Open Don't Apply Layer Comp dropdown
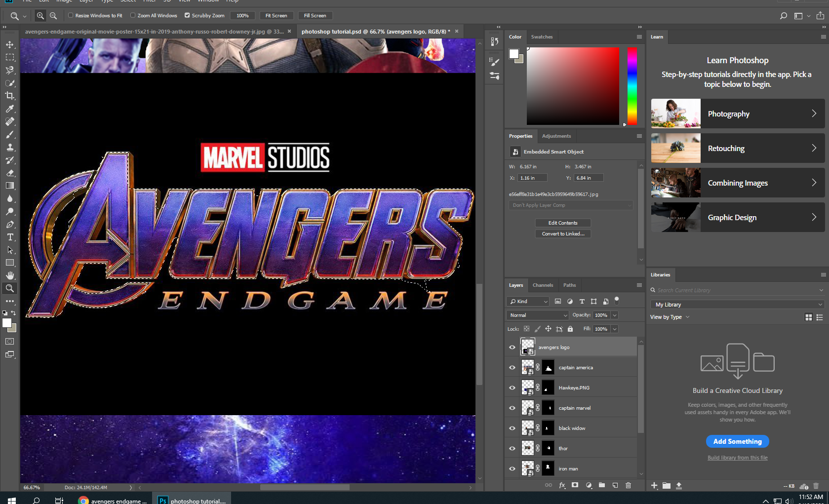The height and width of the screenshot is (504, 829). coord(571,205)
